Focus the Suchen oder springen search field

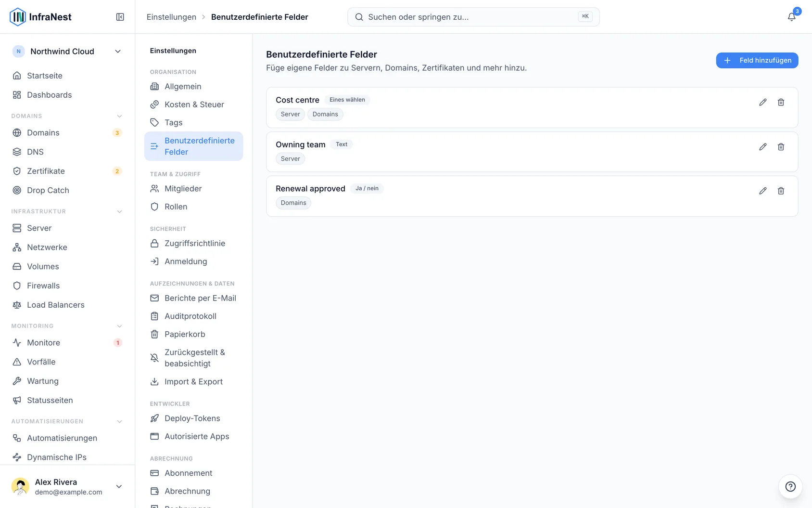pos(473,17)
